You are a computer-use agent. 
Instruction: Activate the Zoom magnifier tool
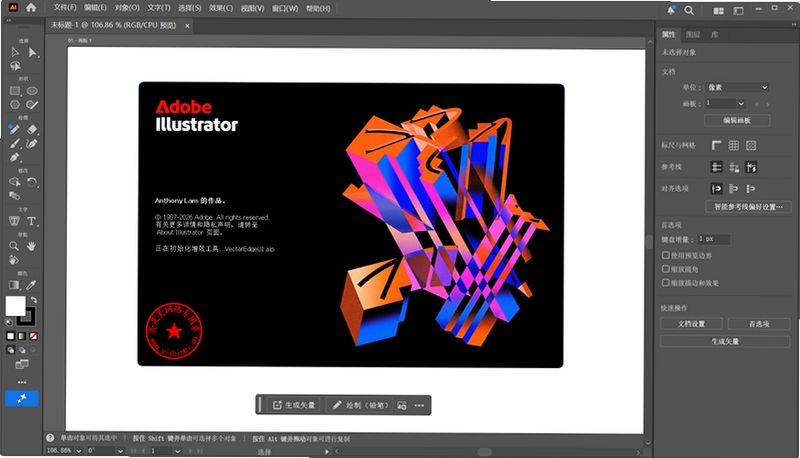pyautogui.click(x=14, y=246)
